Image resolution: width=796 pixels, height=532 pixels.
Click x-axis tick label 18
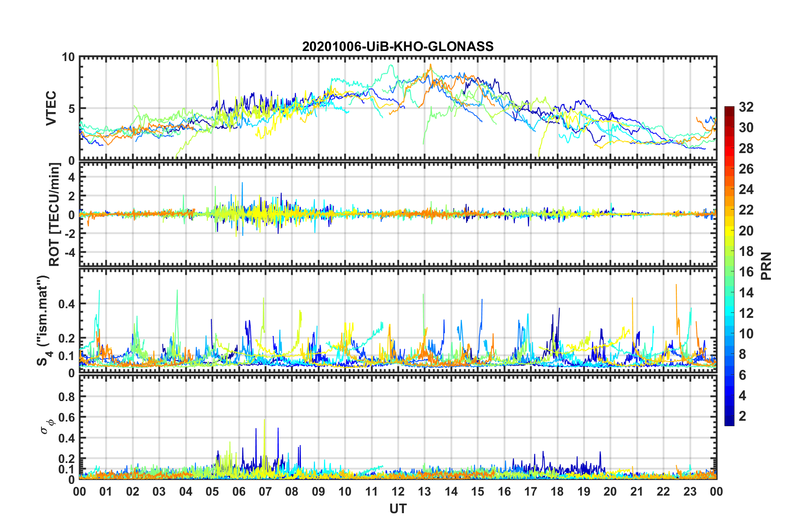[557, 491]
